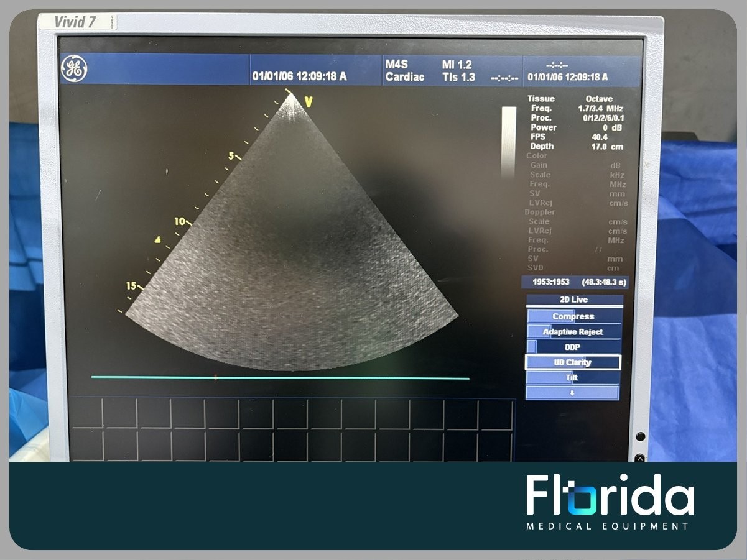Viewport: 747px width, 560px height.
Task: Select the Adaptive Reject control
Action: point(573,332)
